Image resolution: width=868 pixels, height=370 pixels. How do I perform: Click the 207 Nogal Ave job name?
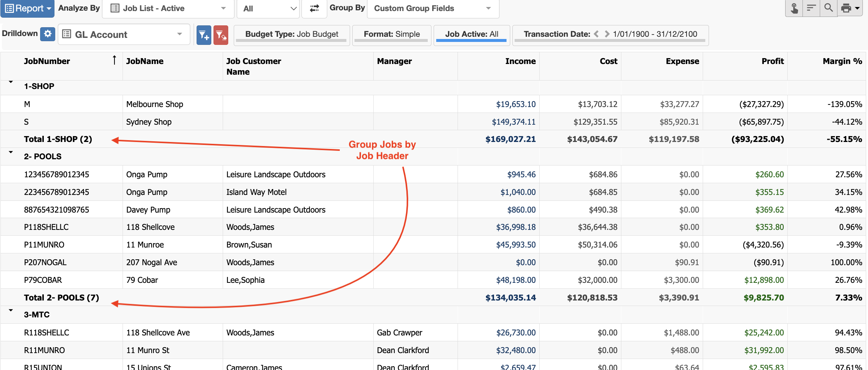152,262
